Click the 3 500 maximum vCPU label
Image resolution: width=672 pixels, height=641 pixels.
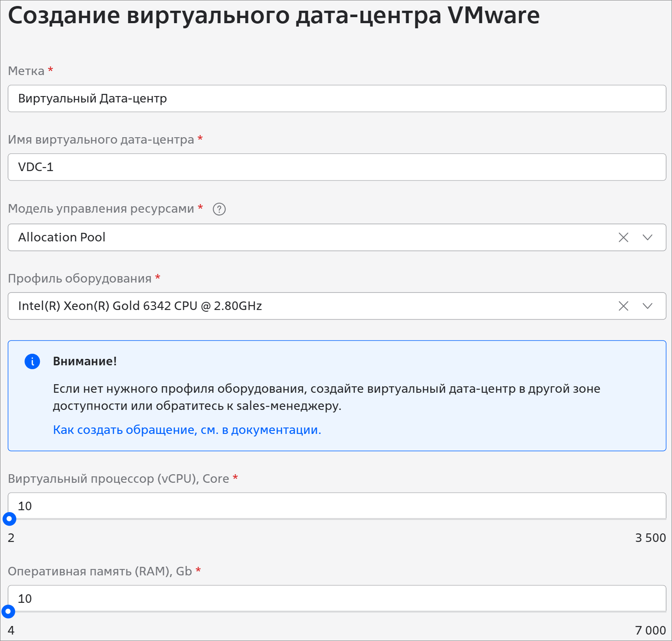[x=650, y=538]
